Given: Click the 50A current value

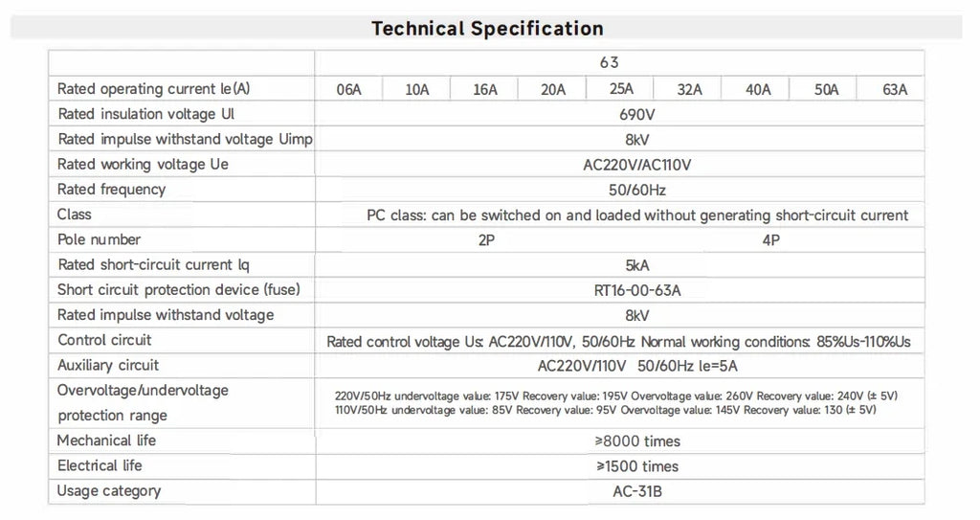Looking at the screenshot, I should (826, 89).
